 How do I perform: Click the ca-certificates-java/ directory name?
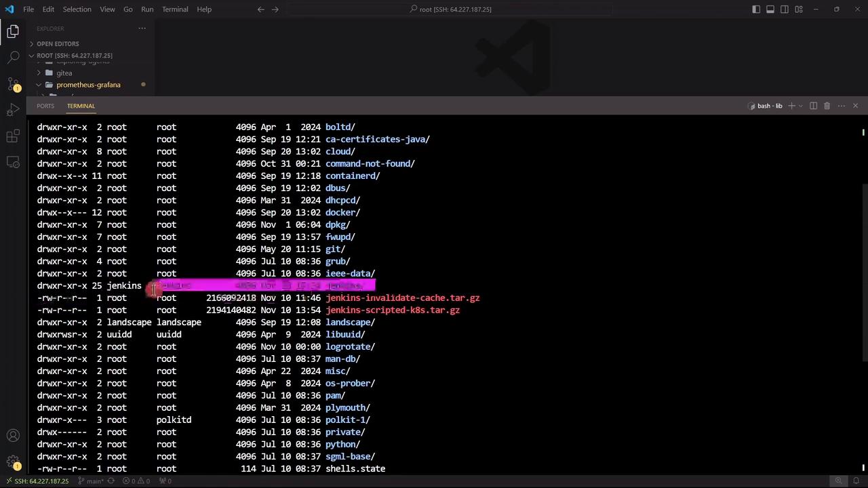point(378,139)
